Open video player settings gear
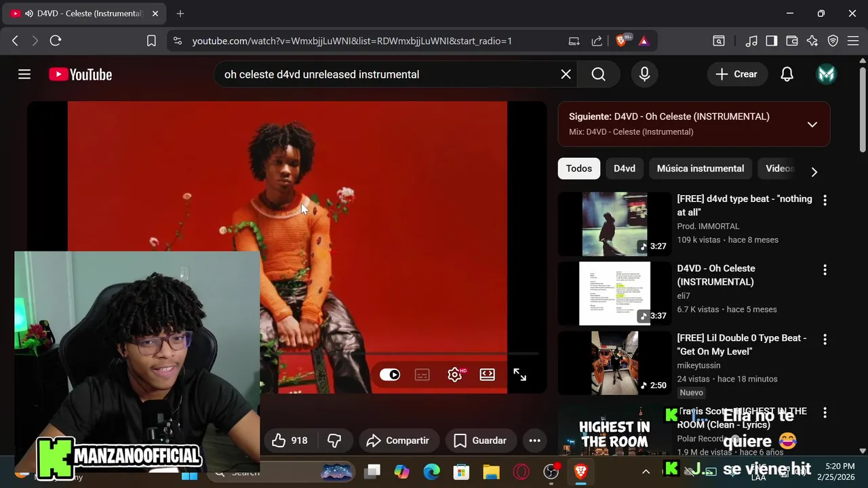Viewport: 868px width, 488px height. [x=455, y=375]
